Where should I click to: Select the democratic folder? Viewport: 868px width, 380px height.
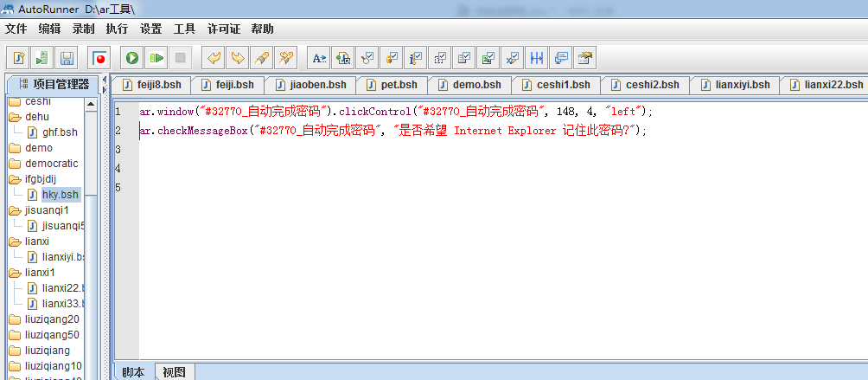click(x=52, y=164)
